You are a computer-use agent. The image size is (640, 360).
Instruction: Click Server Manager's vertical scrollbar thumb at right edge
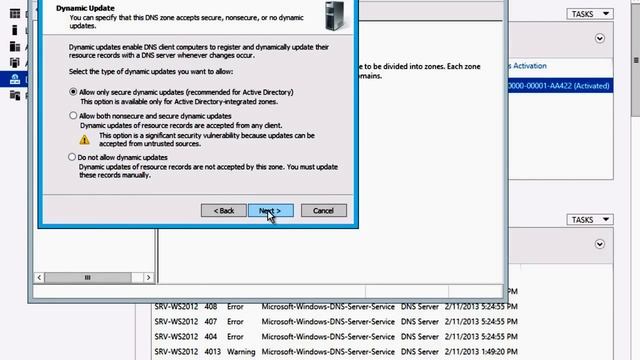tap(636, 60)
